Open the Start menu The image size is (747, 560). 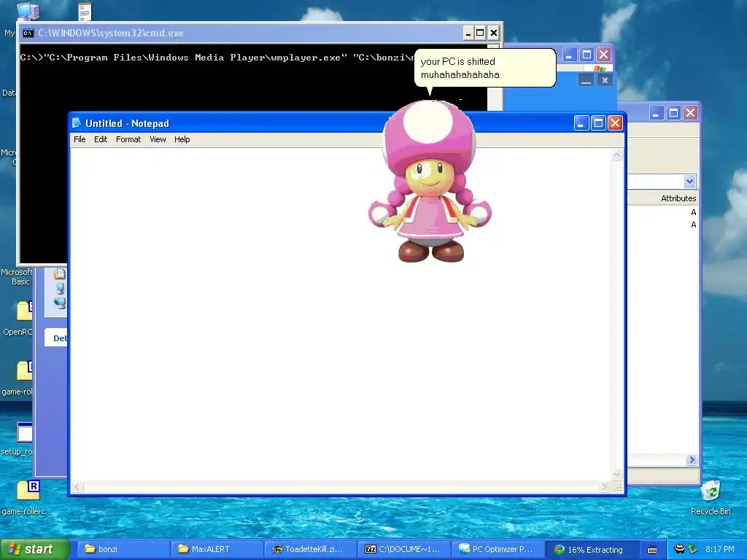pos(35,549)
